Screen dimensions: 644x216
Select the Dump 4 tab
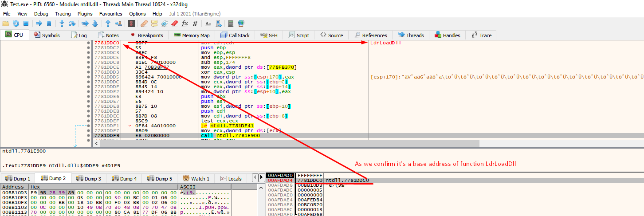125,178
